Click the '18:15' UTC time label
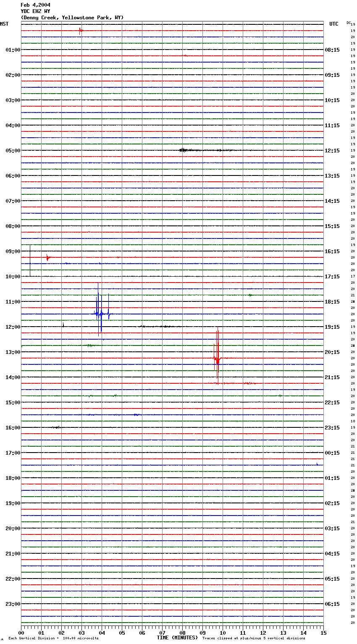The width and height of the screenshot is (357, 644). click(x=332, y=302)
